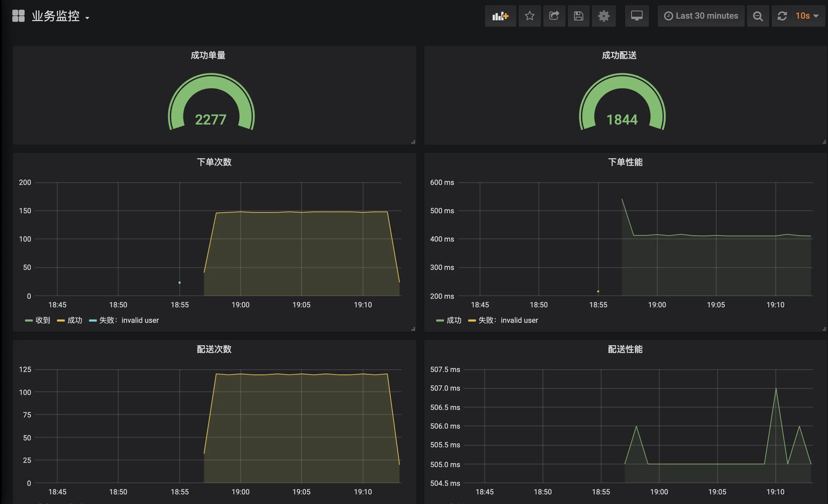The image size is (828, 504).
Task: Toggle 收到 series in 下单次数 legend
Action: pos(43,320)
